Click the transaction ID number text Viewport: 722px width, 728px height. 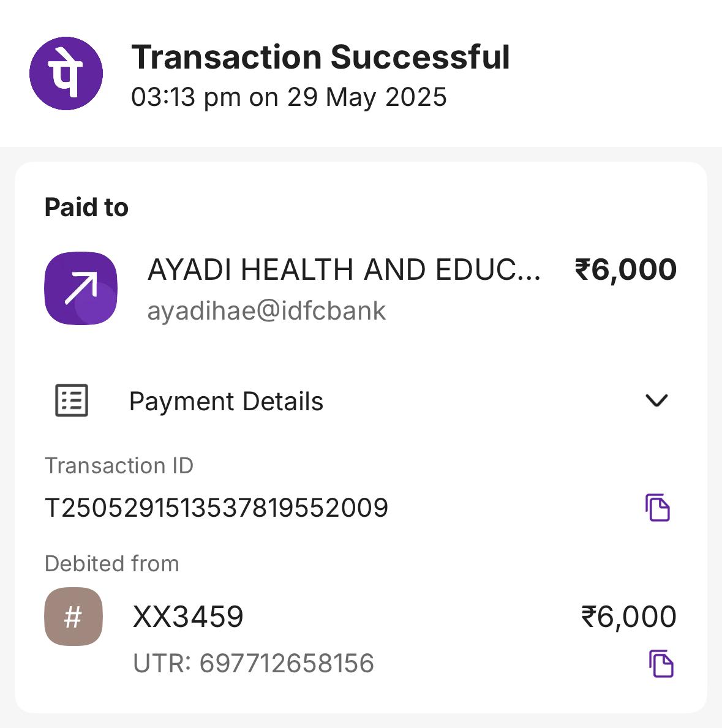click(217, 508)
